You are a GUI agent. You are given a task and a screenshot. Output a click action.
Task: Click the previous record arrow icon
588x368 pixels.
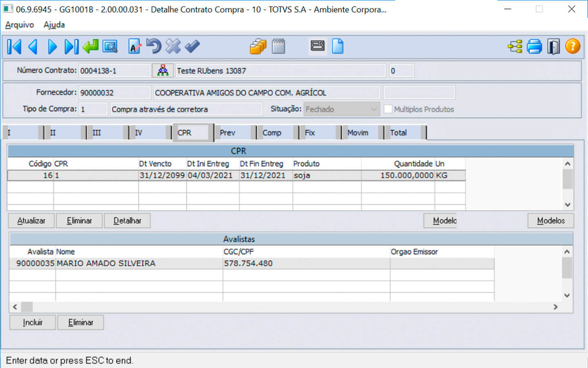33,47
